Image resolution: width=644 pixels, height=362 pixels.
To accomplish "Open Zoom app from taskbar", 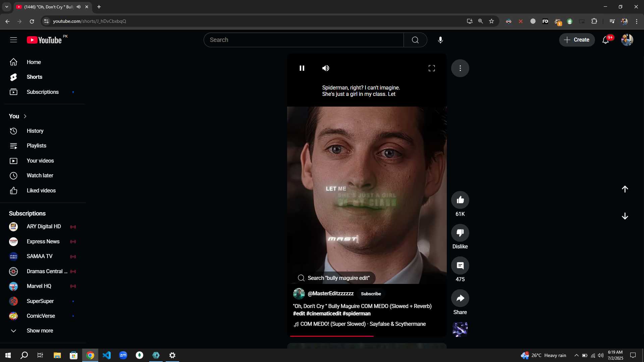I will pos(123,355).
